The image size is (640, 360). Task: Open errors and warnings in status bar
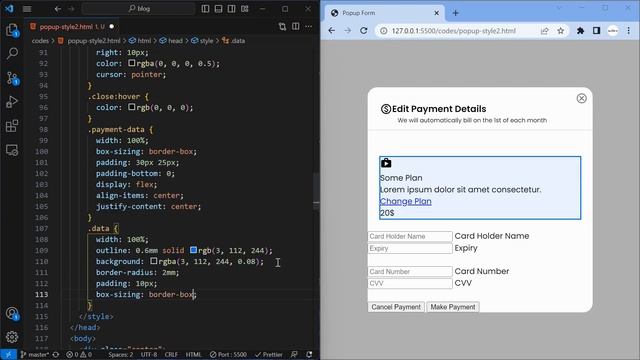click(79, 354)
